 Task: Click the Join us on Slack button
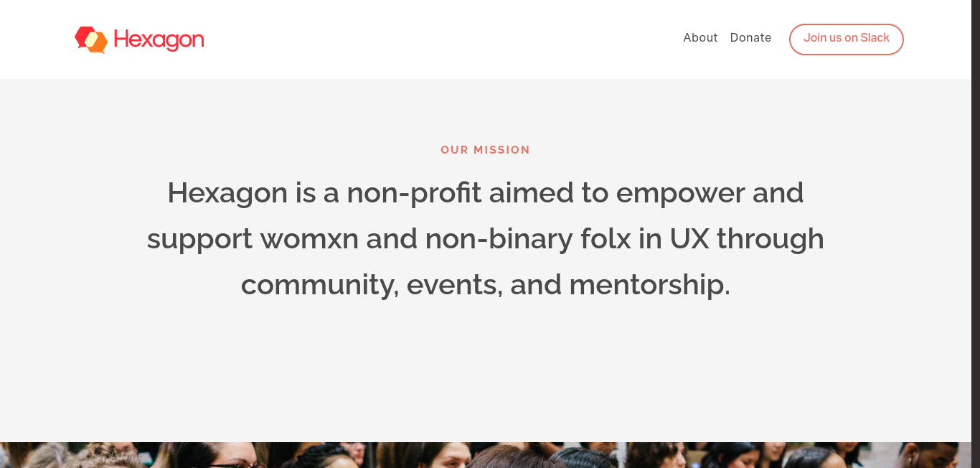pos(847,39)
